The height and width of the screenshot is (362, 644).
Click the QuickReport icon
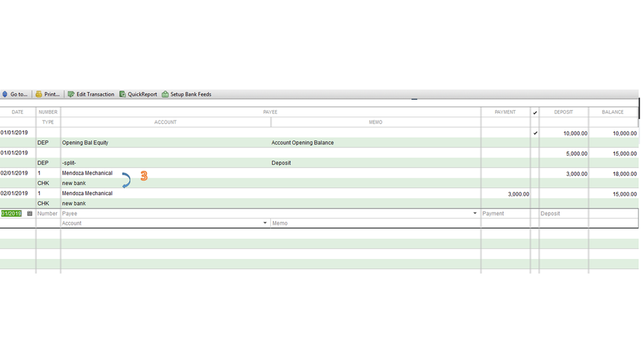tap(122, 95)
